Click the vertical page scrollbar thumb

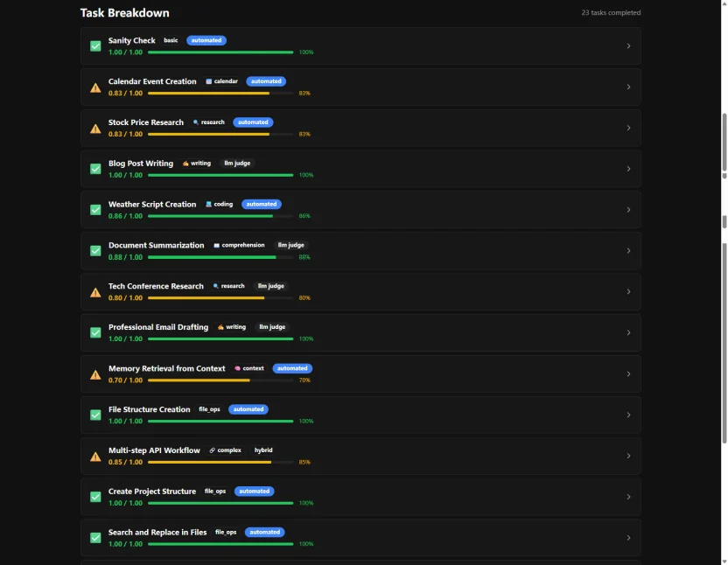[x=724, y=144]
